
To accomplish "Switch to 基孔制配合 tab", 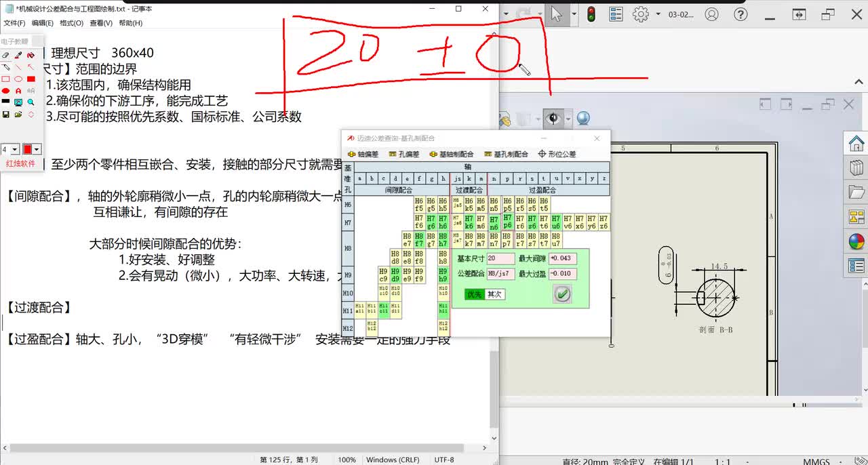I will point(506,154).
